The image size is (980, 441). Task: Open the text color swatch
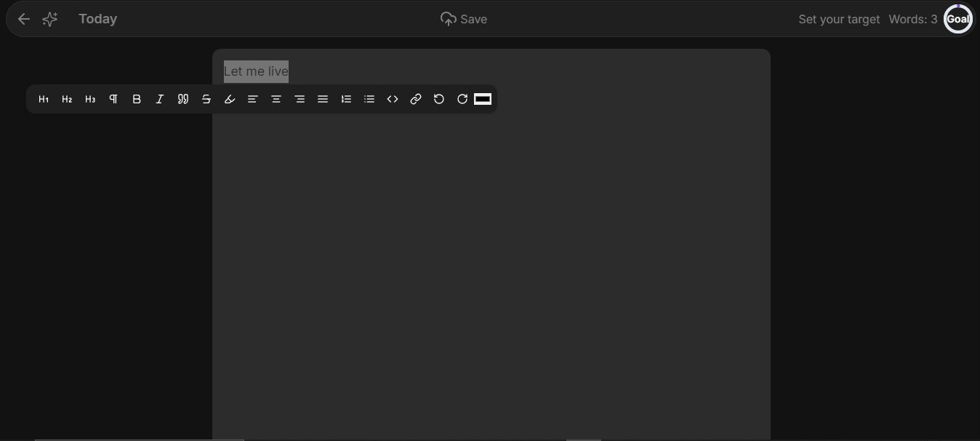pos(483,99)
